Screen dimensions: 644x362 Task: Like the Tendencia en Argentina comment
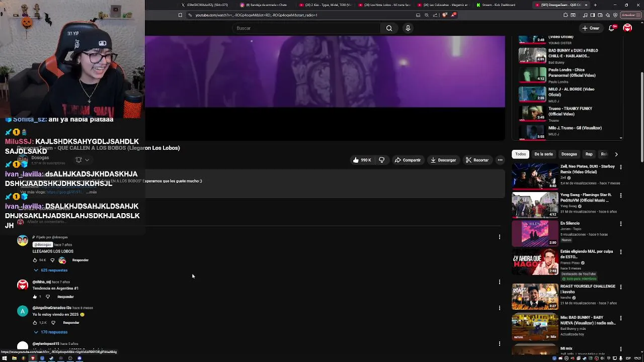(35, 297)
